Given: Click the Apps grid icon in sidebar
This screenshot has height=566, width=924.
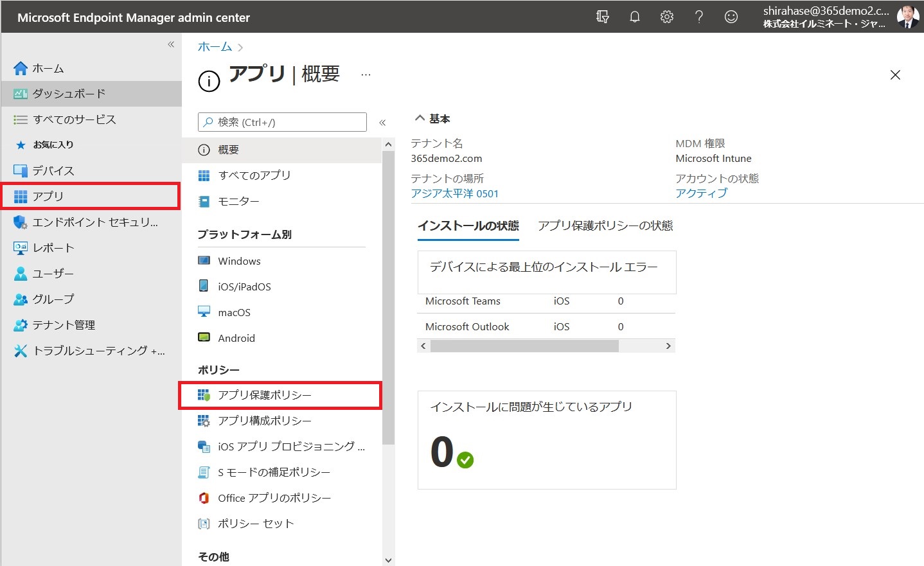Looking at the screenshot, I should [x=21, y=197].
